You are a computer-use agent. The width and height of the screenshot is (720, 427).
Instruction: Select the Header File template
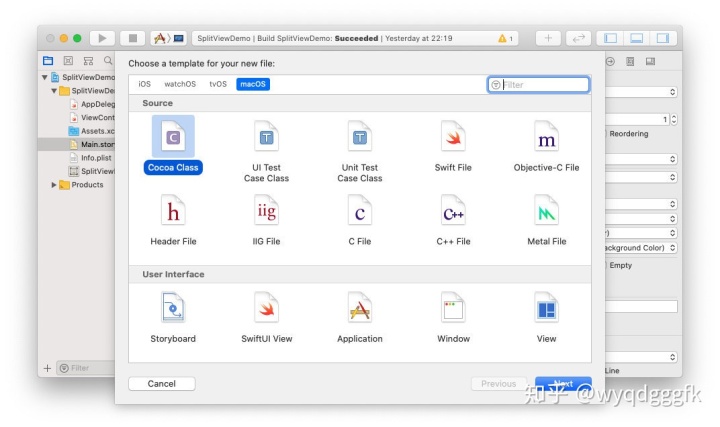pos(173,220)
